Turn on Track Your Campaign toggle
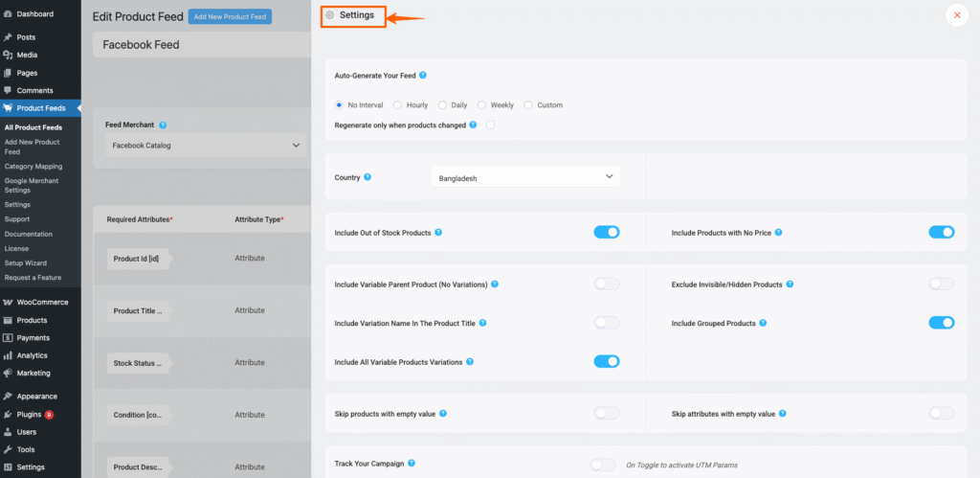This screenshot has width=980, height=478. coord(603,465)
